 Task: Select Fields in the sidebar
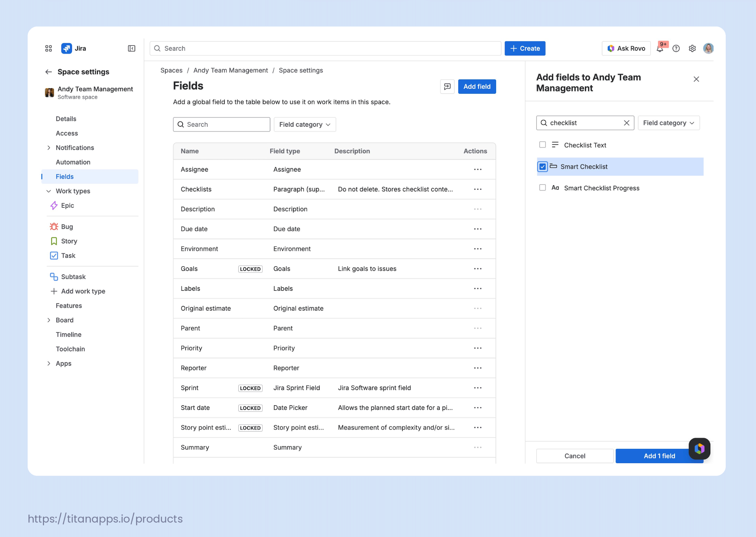click(x=90, y=177)
